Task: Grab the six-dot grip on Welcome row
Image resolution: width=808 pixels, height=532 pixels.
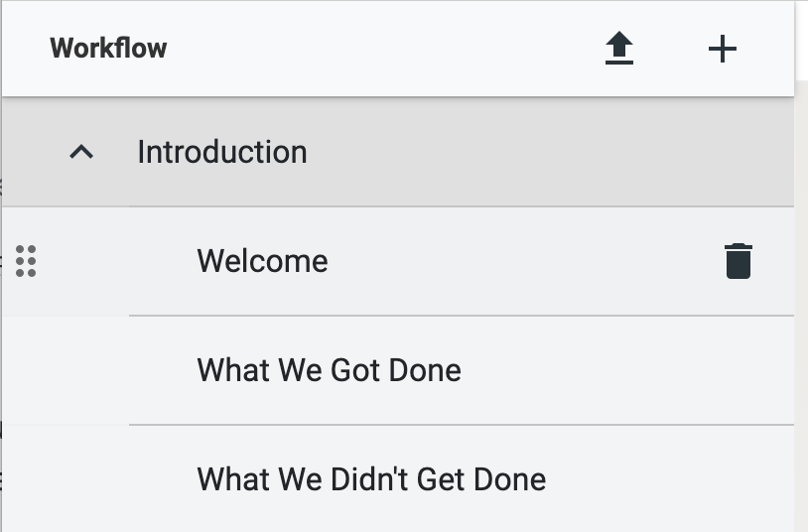Action: [x=26, y=261]
